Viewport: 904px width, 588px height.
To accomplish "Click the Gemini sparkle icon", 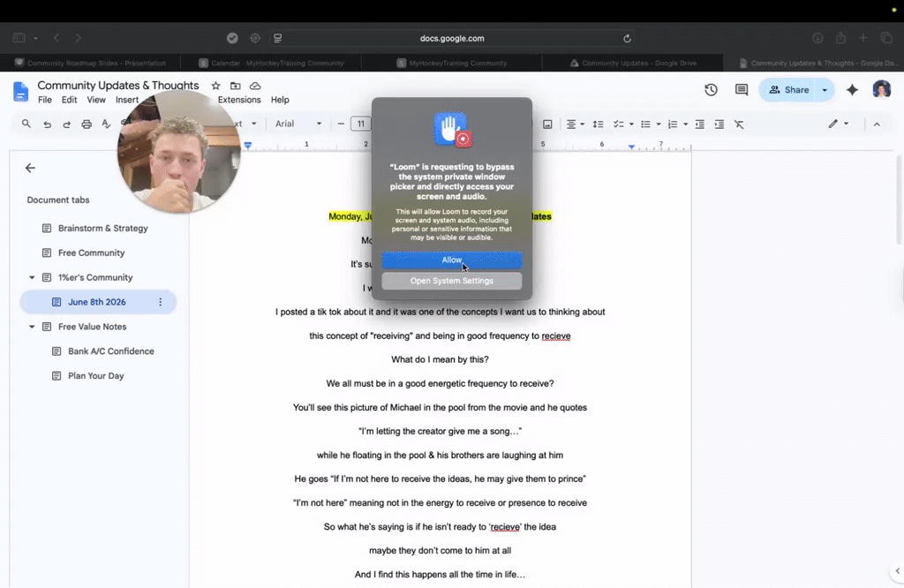I will click(852, 90).
